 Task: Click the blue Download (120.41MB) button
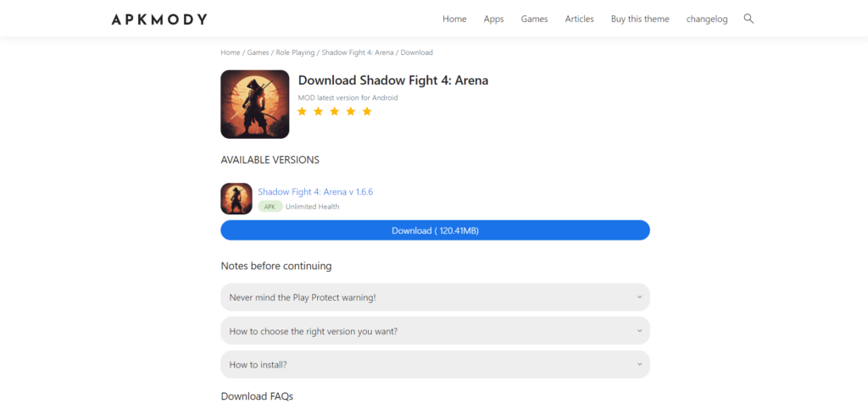coord(435,230)
